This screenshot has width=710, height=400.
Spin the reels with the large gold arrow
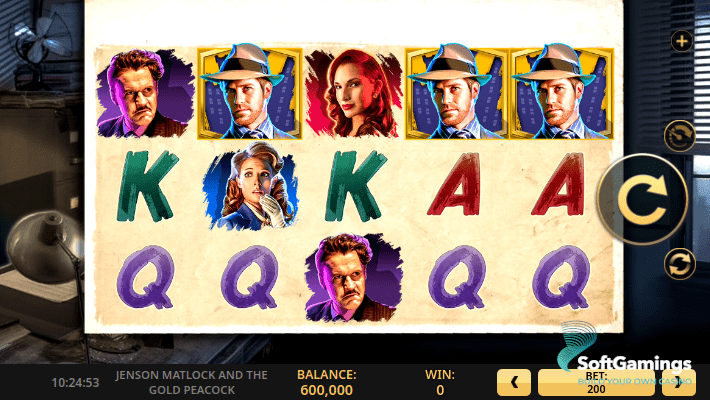click(643, 199)
